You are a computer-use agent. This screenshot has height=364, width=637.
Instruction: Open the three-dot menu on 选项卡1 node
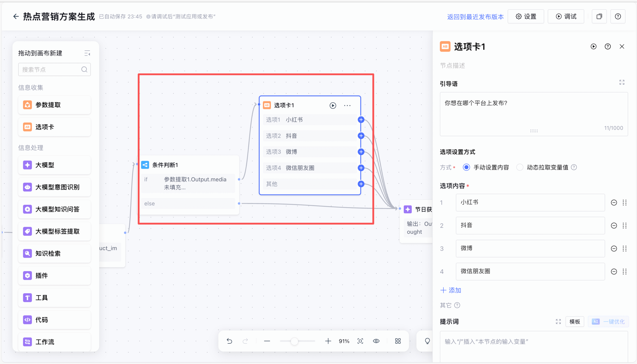pos(347,106)
